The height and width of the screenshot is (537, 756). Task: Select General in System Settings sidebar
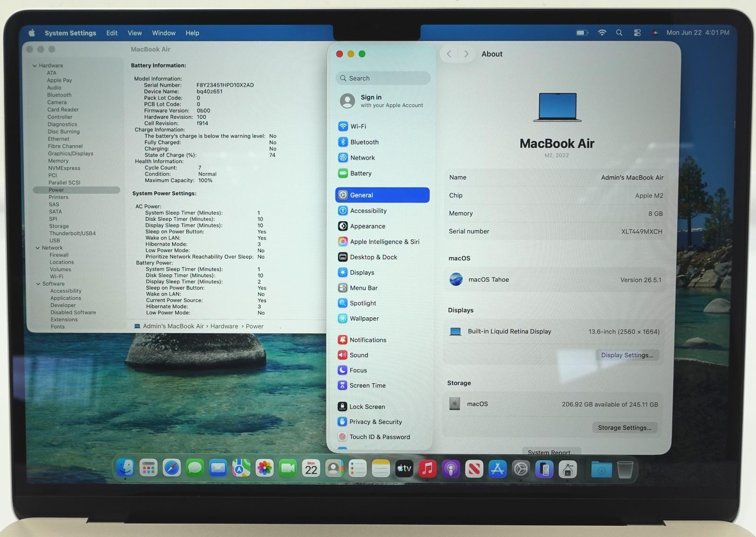tap(382, 195)
